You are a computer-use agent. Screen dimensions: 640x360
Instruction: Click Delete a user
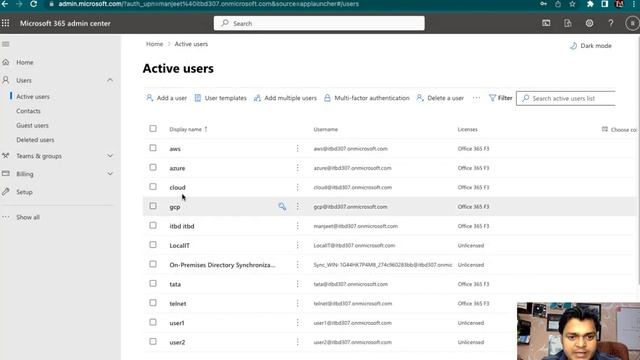[440, 98]
